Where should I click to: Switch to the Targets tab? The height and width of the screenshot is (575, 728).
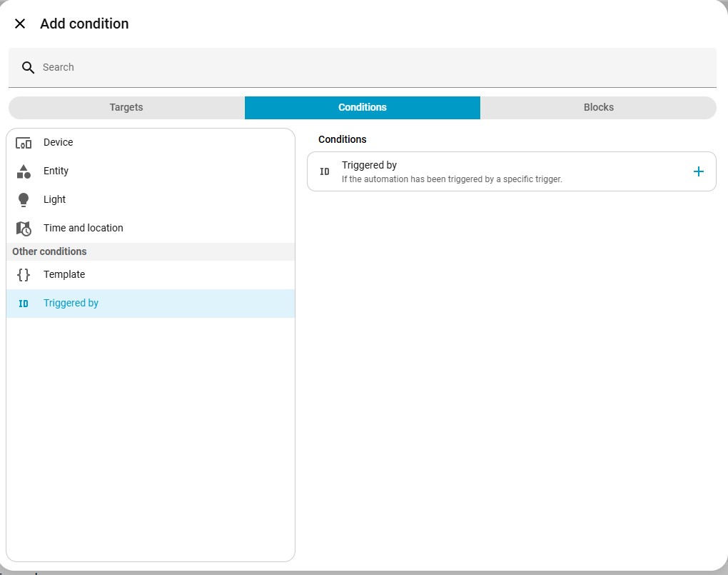[x=126, y=107]
